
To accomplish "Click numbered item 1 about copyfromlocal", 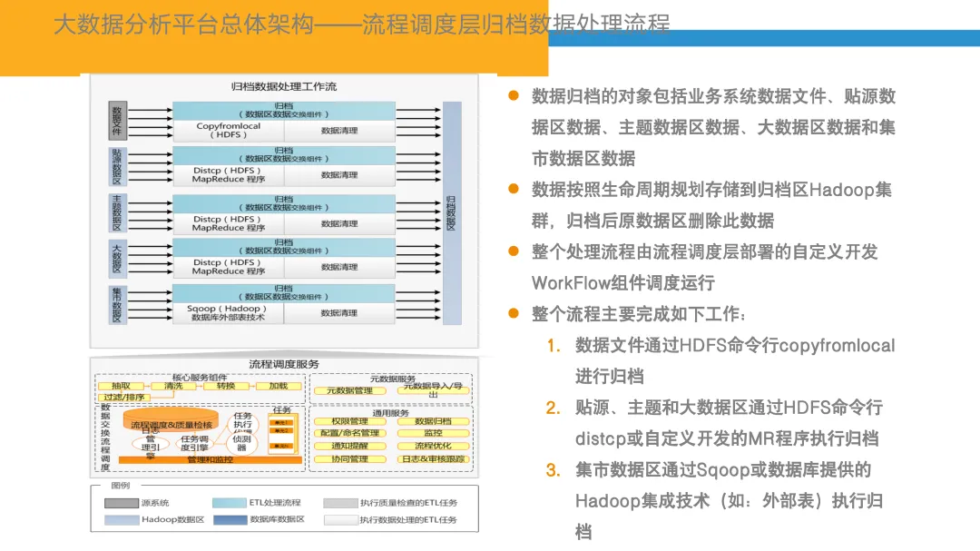I will (x=735, y=361).
